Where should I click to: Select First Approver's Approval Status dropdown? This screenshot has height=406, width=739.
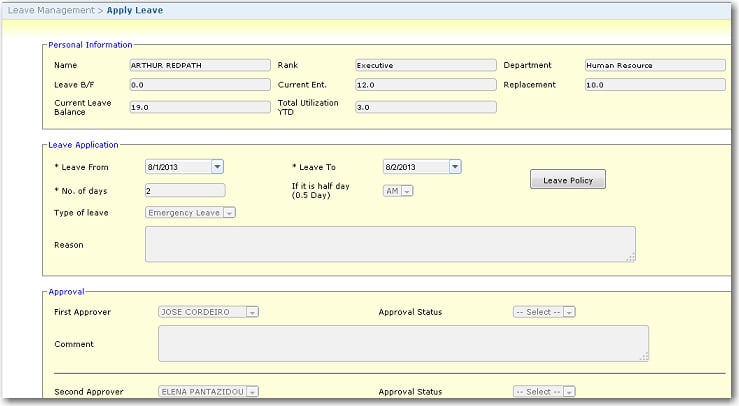[569, 312]
